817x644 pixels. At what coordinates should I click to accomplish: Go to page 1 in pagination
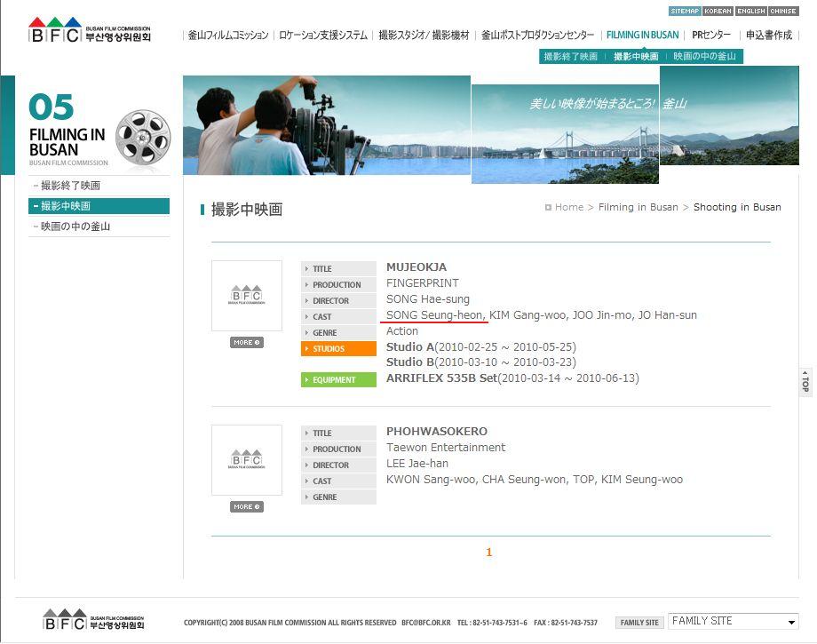(x=488, y=553)
